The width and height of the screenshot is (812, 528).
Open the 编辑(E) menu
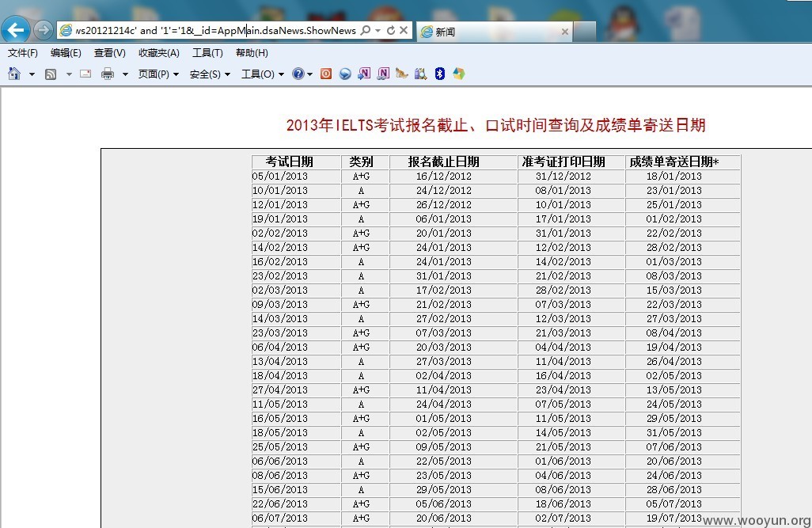[x=66, y=53]
